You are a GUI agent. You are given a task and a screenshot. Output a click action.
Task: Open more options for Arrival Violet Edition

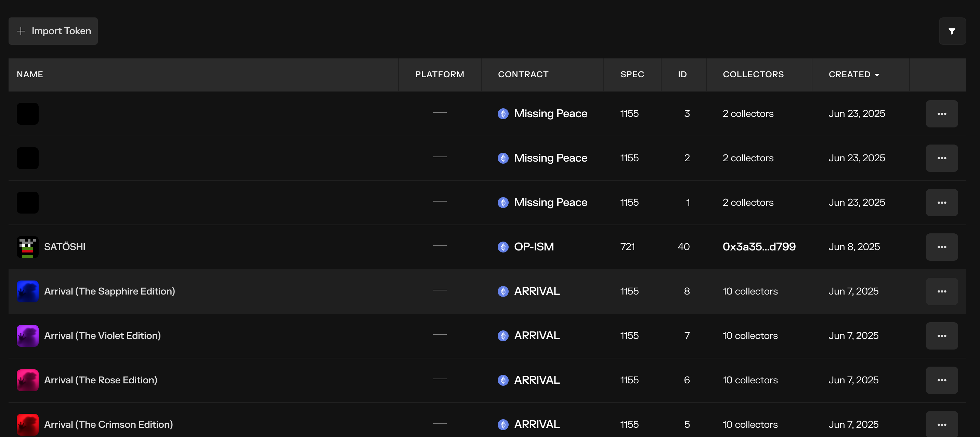pos(942,336)
